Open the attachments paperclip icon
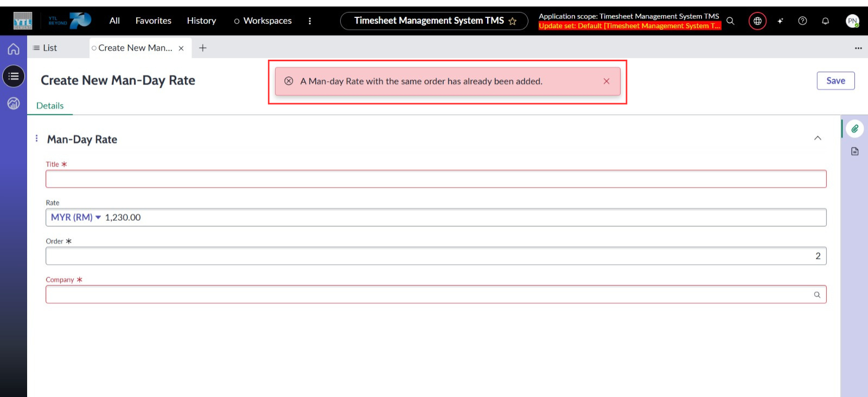Image resolution: width=868 pixels, height=397 pixels. tap(854, 129)
